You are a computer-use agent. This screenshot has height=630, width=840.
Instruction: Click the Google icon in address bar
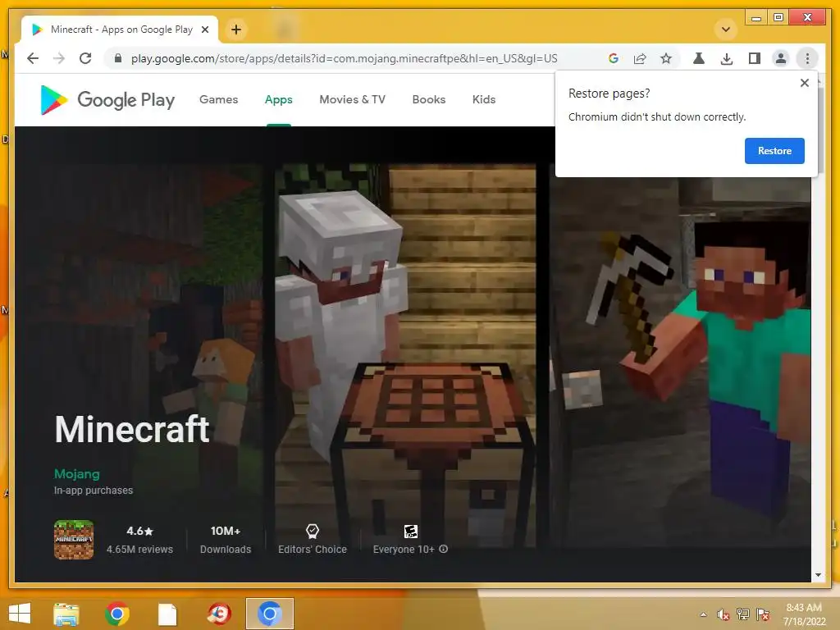pyautogui.click(x=614, y=58)
